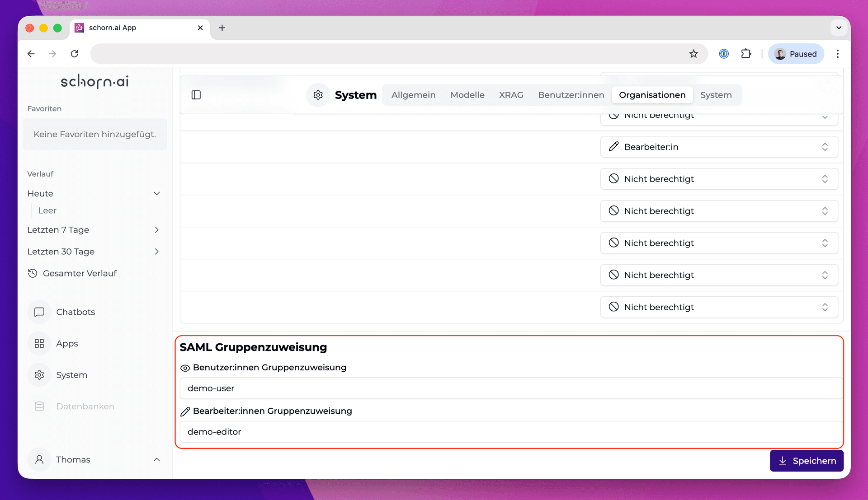868x500 pixels.
Task: Open the 1Password extension icon
Action: pos(723,54)
